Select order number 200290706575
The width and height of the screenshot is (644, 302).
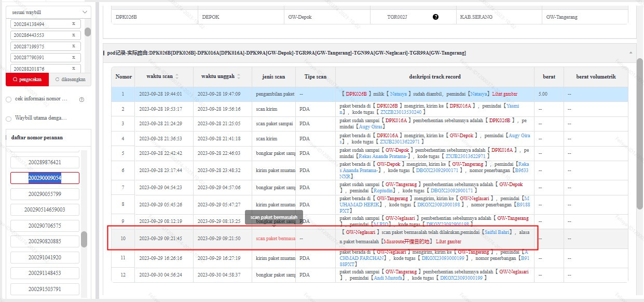click(45, 226)
